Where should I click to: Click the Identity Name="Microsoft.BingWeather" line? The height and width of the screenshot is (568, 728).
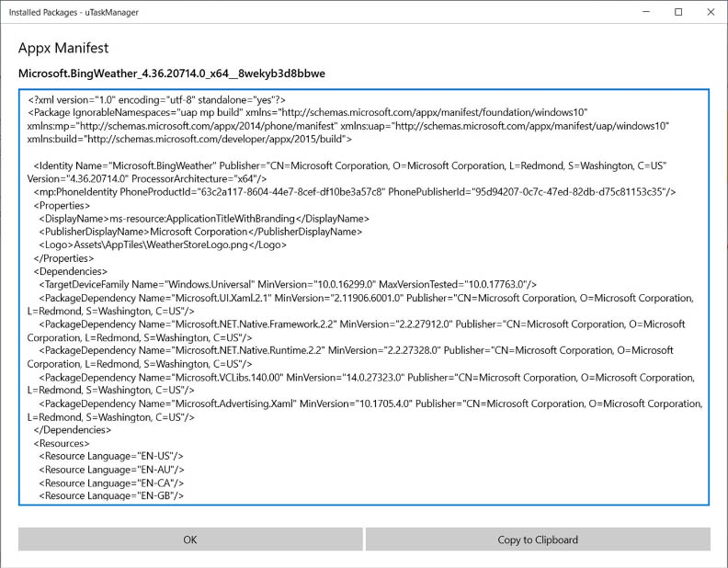pyautogui.click(x=350, y=165)
